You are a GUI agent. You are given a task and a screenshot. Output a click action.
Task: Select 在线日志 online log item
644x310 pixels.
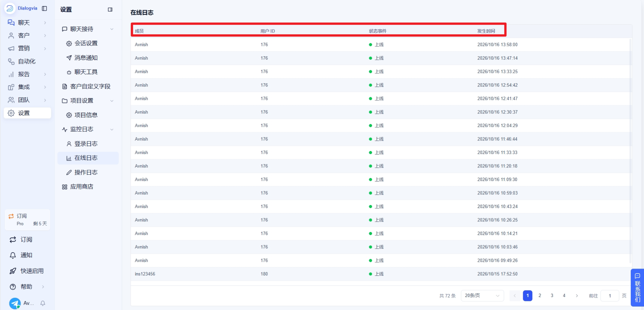coord(88,158)
